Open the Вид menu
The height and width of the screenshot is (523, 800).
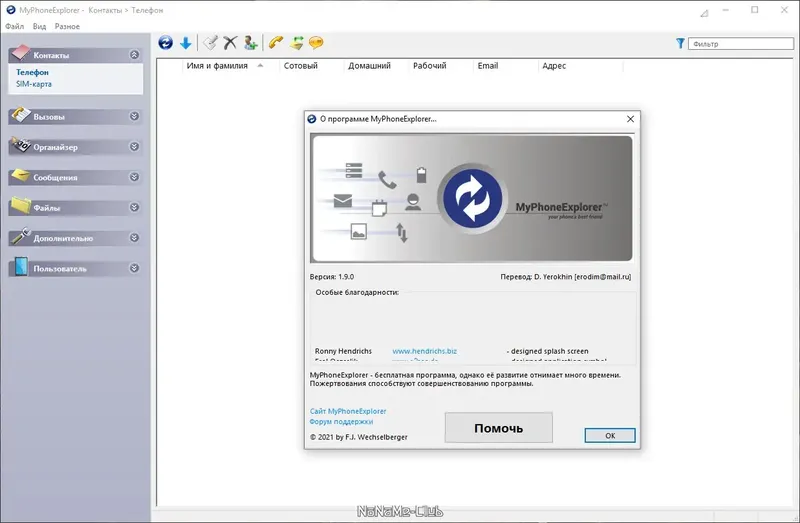click(x=39, y=27)
